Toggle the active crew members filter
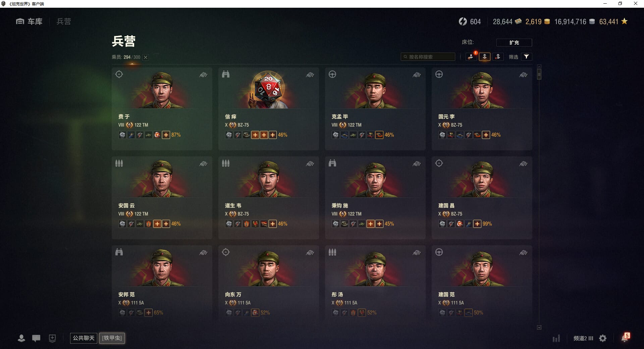 tap(485, 57)
